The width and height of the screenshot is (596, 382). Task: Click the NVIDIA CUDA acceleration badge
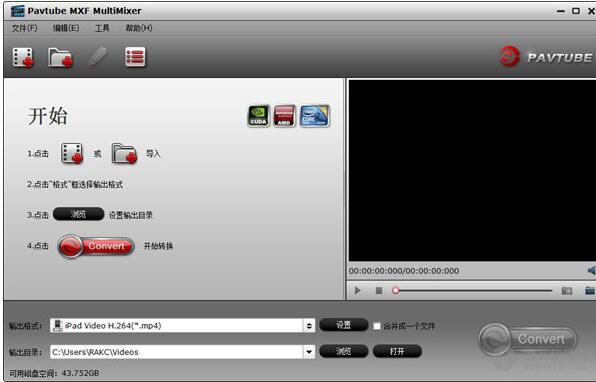258,116
